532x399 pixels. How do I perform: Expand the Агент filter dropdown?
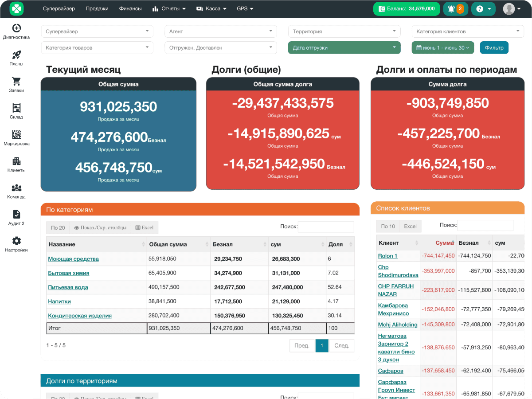click(221, 31)
